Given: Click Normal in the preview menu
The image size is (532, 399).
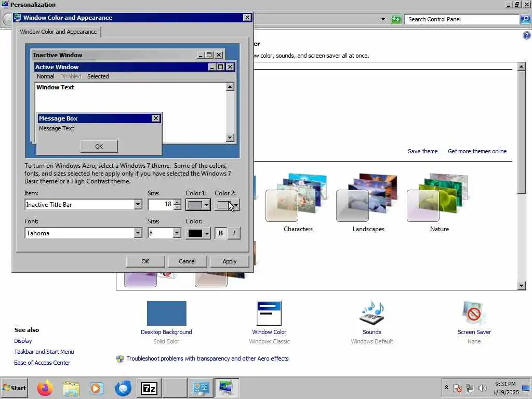Looking at the screenshot, I should point(46,76).
